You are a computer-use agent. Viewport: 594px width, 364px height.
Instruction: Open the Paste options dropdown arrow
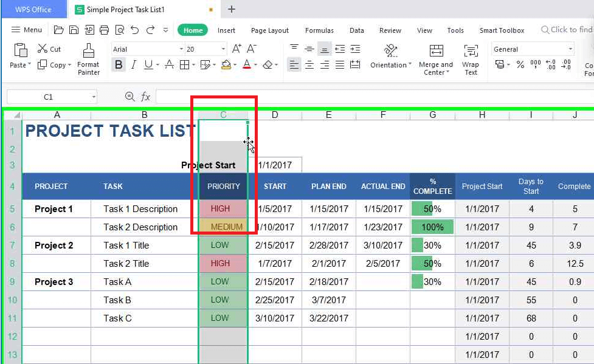pos(30,65)
